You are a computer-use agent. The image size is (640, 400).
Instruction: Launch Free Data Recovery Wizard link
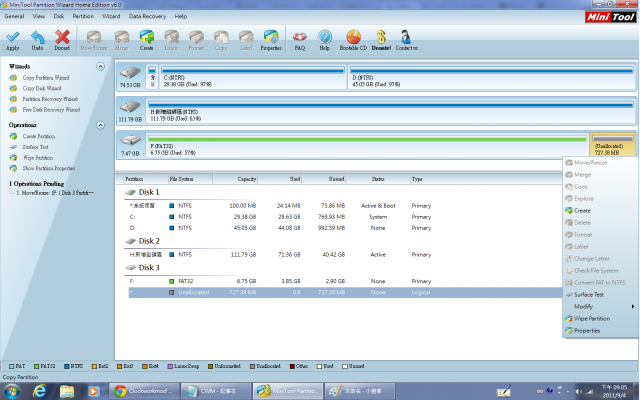[x=51, y=109]
